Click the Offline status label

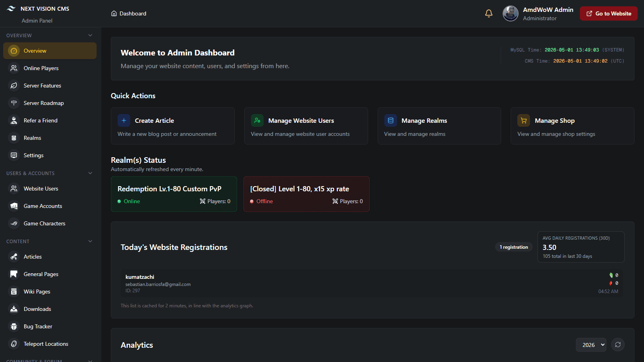(264, 201)
